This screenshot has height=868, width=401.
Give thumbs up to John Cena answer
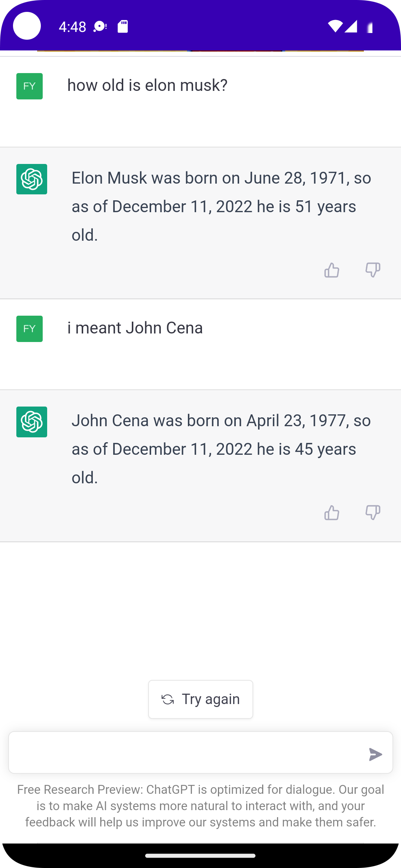tap(332, 513)
